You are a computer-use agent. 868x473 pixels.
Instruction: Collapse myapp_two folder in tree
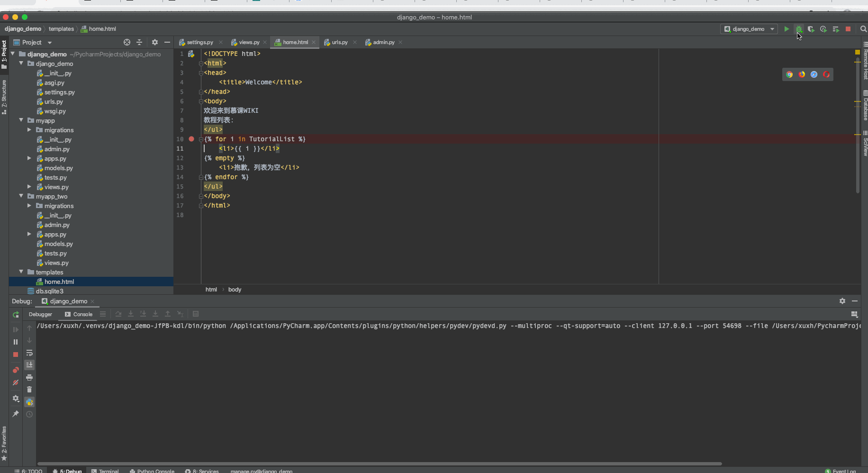[x=21, y=196]
